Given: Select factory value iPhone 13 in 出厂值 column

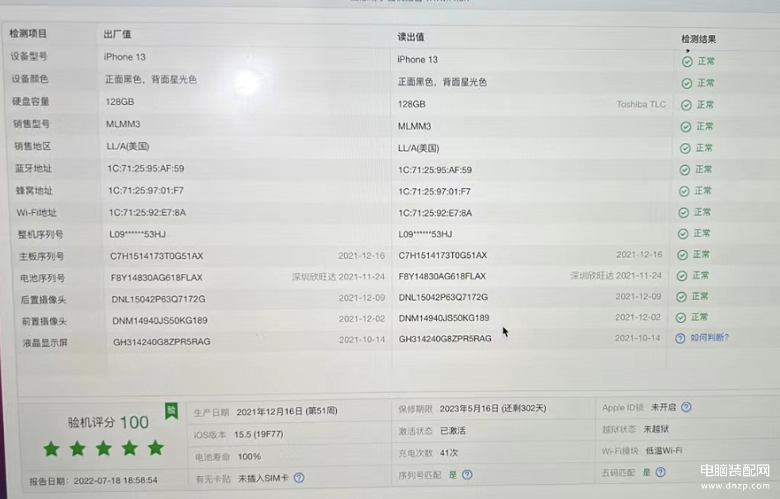Looking at the screenshot, I should point(125,57).
